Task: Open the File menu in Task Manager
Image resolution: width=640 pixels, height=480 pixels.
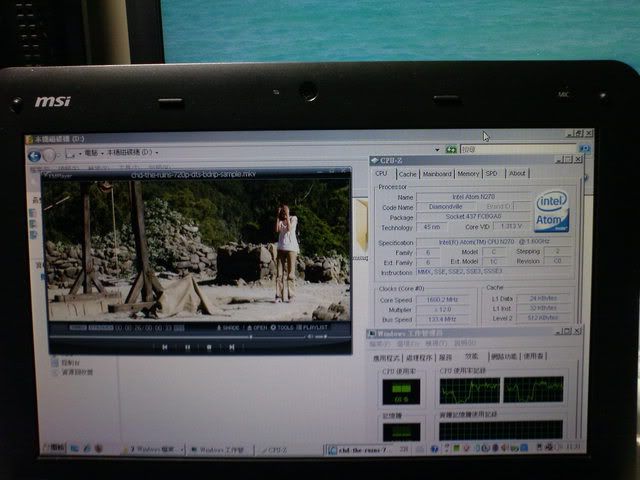Action: (381, 344)
